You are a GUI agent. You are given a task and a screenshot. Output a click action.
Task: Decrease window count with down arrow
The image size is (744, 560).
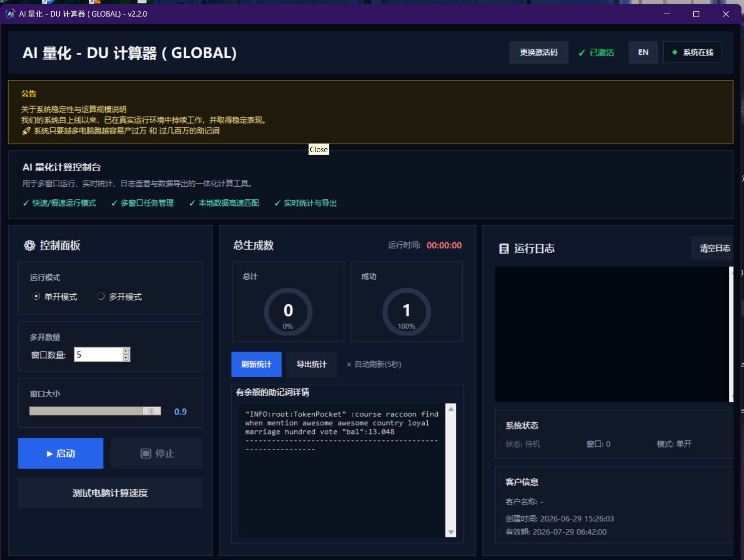[126, 358]
